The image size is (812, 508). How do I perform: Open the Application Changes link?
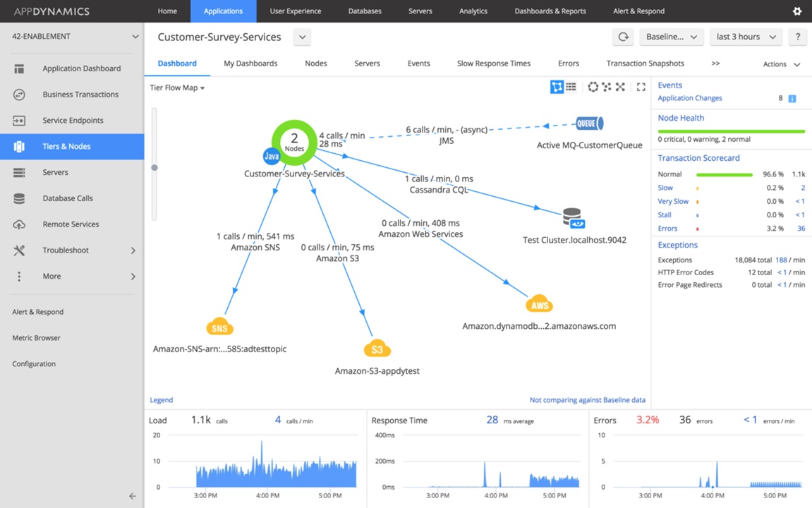tap(690, 98)
